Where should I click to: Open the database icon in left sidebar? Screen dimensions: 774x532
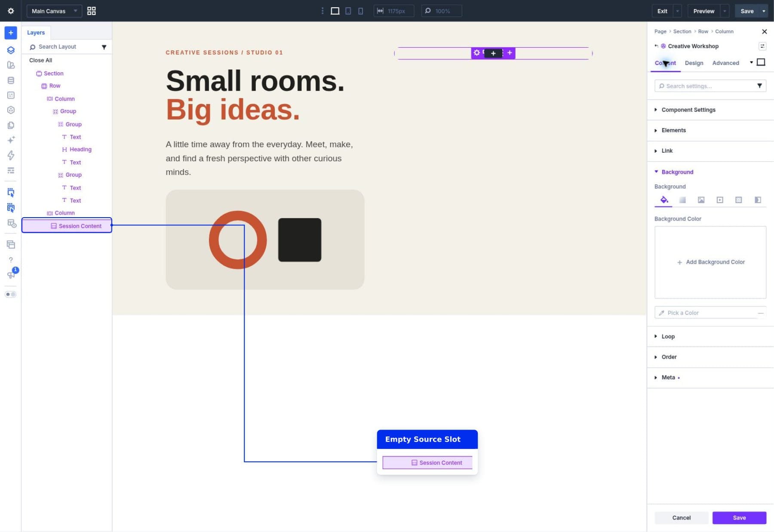[x=11, y=80]
